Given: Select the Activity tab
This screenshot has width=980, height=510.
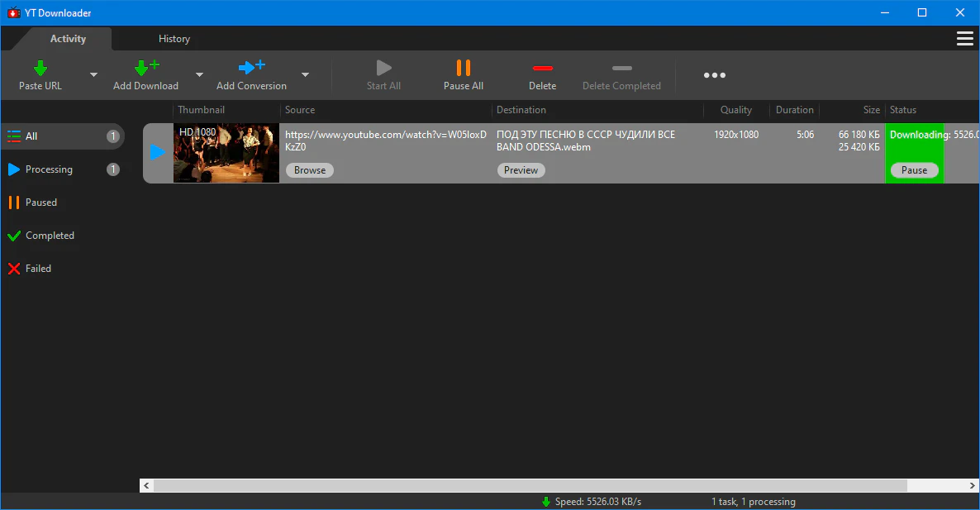Looking at the screenshot, I should [68, 39].
